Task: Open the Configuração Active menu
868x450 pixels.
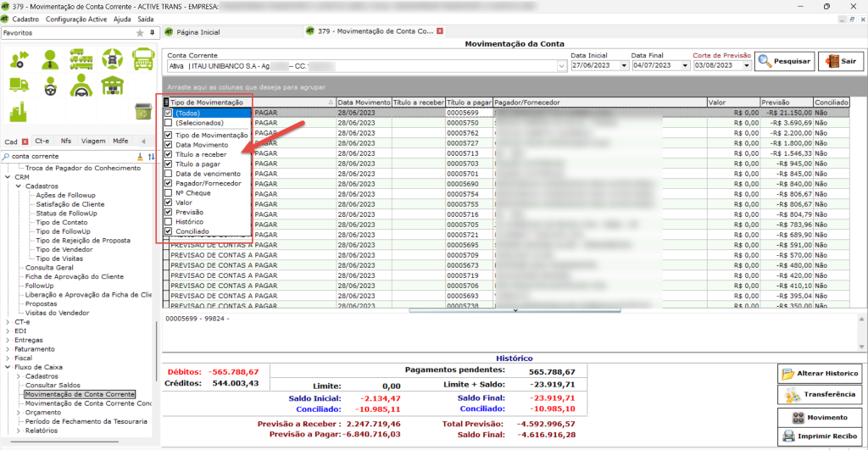Action: coord(76,19)
